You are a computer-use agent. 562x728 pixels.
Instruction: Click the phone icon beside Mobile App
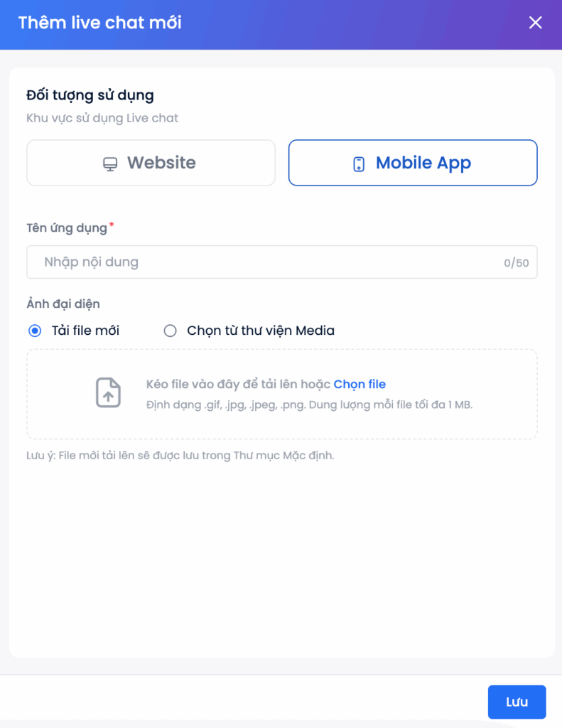[359, 164]
